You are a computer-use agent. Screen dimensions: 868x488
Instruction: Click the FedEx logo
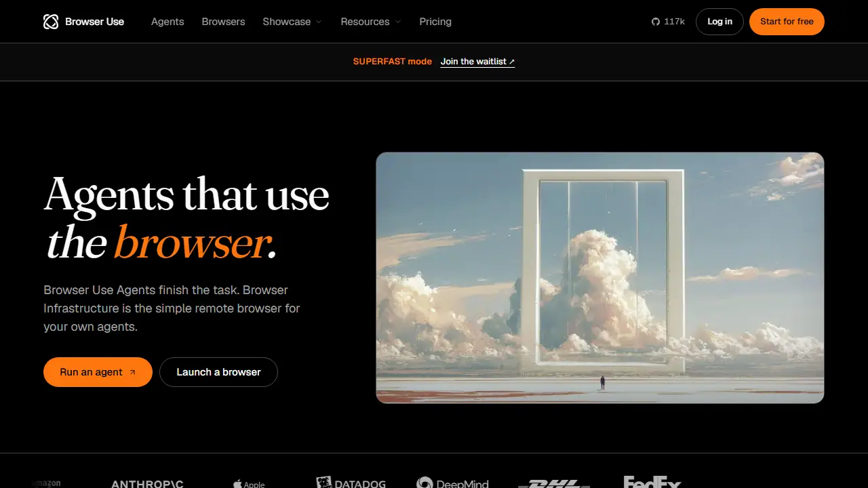click(x=652, y=482)
